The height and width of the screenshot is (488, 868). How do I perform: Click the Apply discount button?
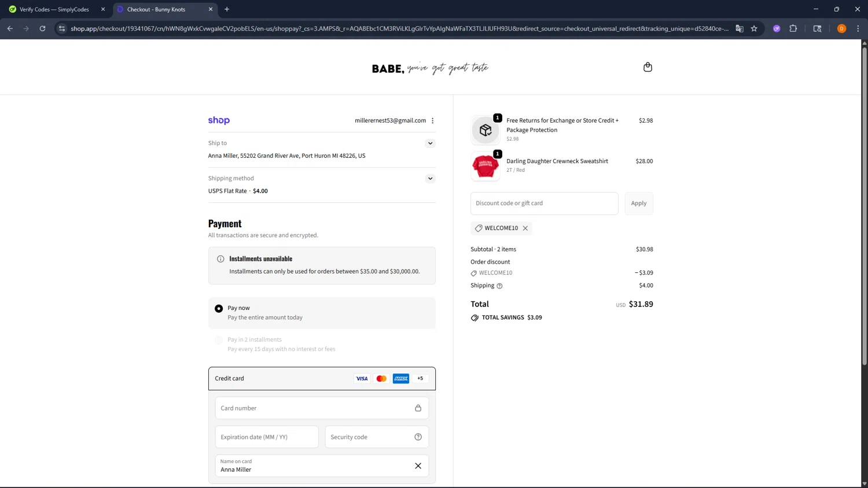[x=639, y=204]
